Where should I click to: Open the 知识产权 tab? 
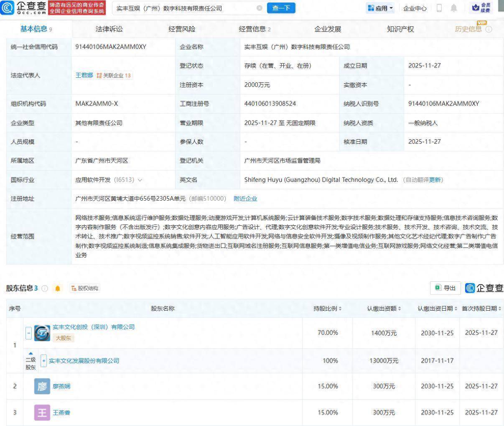[400, 29]
